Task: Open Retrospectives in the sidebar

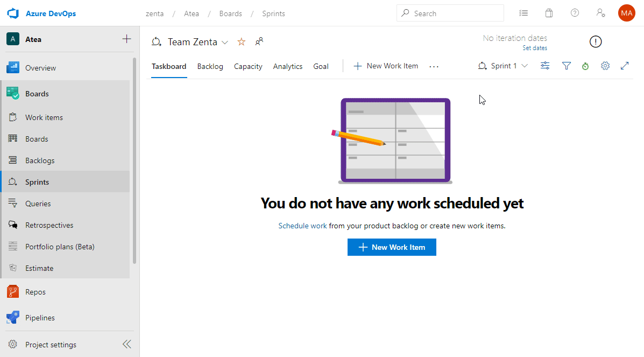Action: click(x=49, y=225)
